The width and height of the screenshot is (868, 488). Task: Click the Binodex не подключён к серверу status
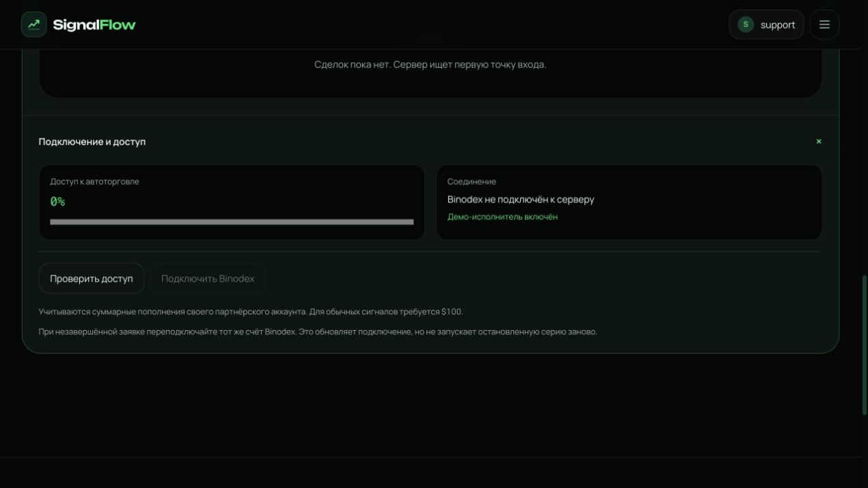[521, 200]
